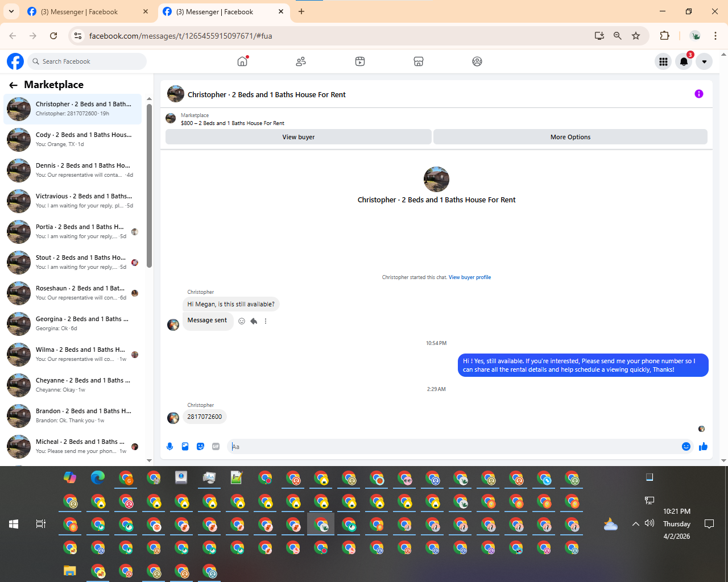Open File Explorer from the taskbar
This screenshot has width=728, height=582.
pyautogui.click(x=70, y=571)
